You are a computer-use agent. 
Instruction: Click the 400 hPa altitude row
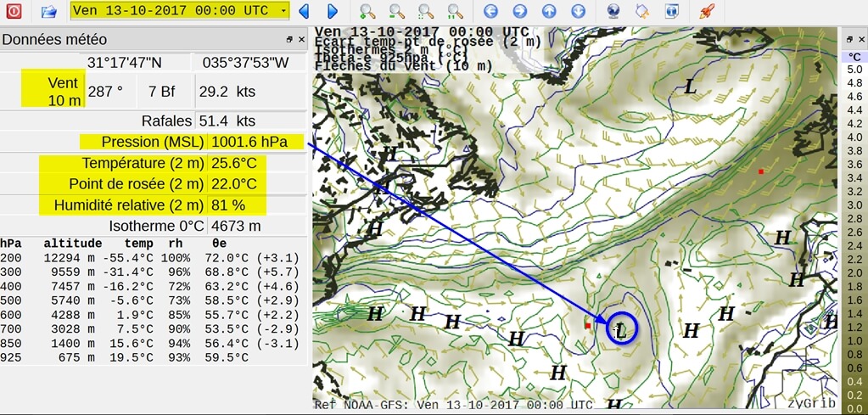click(149, 287)
